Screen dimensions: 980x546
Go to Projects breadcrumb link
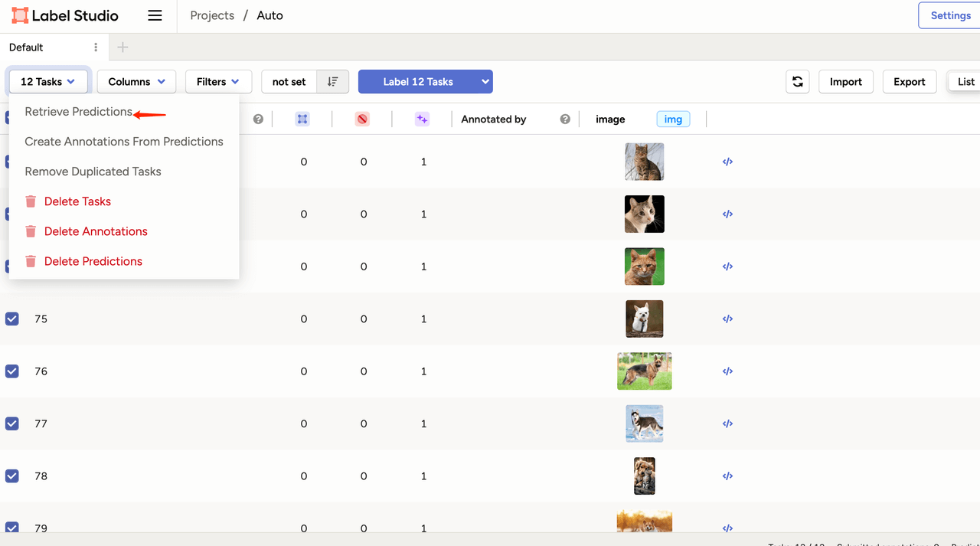tap(212, 15)
